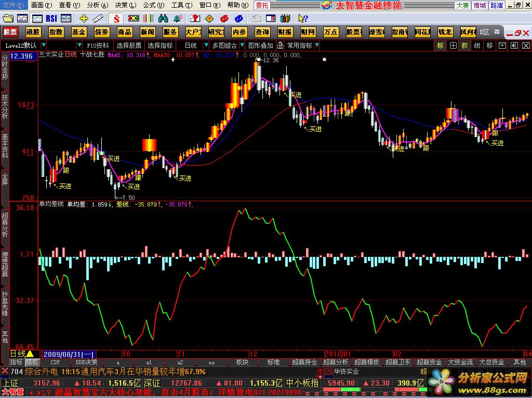Select the 新闻 tab

click(x=147, y=32)
